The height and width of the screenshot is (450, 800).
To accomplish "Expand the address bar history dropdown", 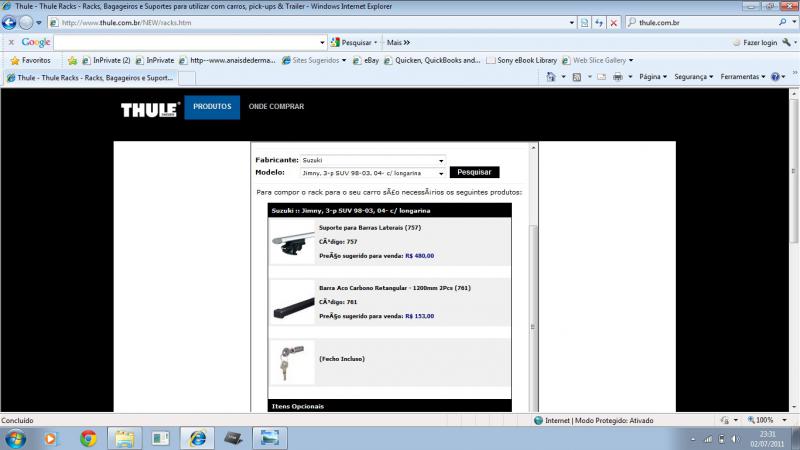I will pos(571,23).
